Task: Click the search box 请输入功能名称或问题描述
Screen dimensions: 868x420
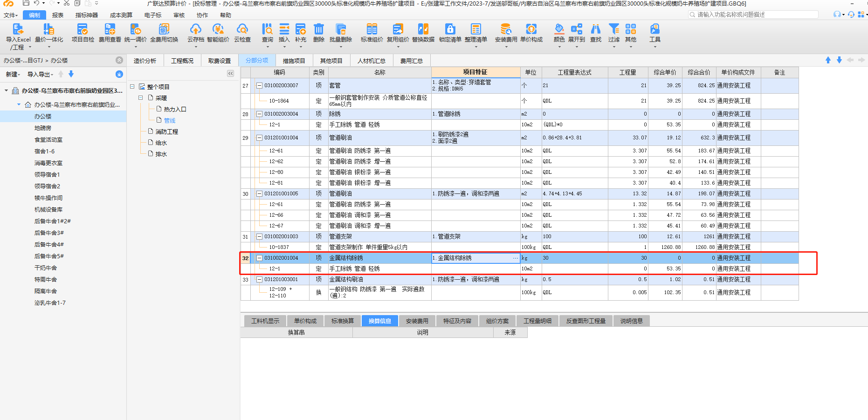Action: (753, 14)
